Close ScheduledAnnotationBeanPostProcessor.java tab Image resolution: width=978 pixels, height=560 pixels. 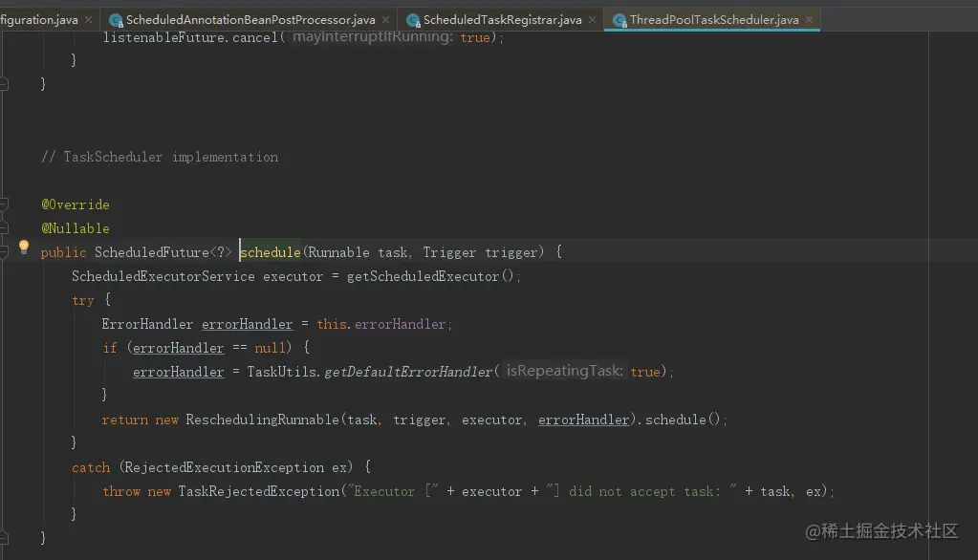[385, 20]
